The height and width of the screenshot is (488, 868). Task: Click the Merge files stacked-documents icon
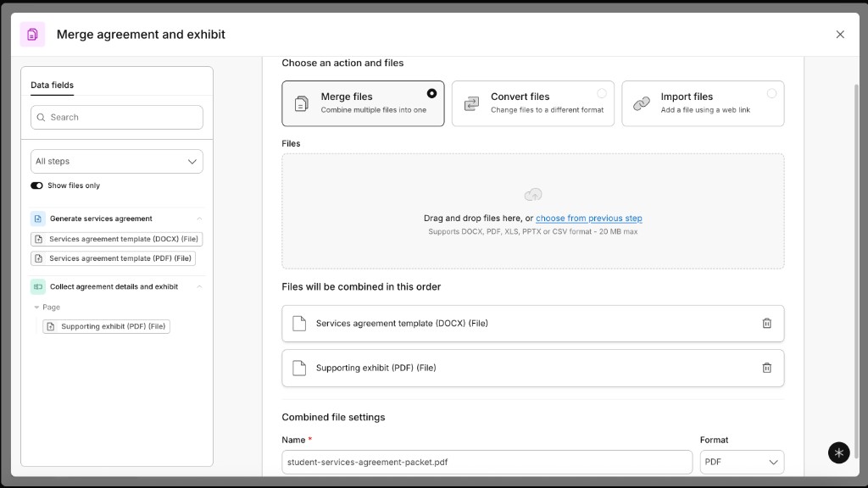(301, 103)
